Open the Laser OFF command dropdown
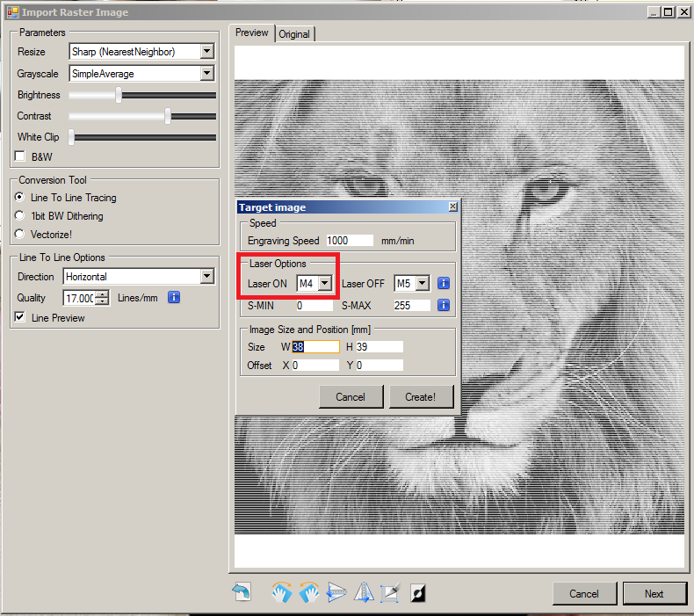The width and height of the screenshot is (694, 616). point(423,283)
